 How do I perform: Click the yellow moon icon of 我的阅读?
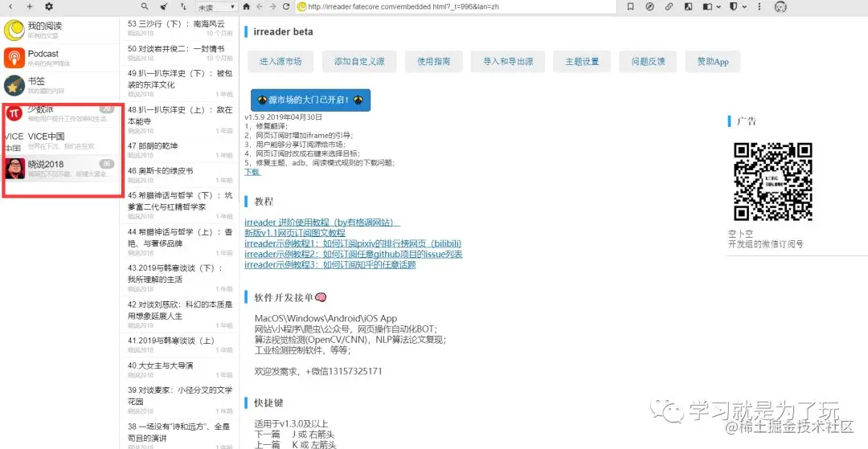coord(14,30)
